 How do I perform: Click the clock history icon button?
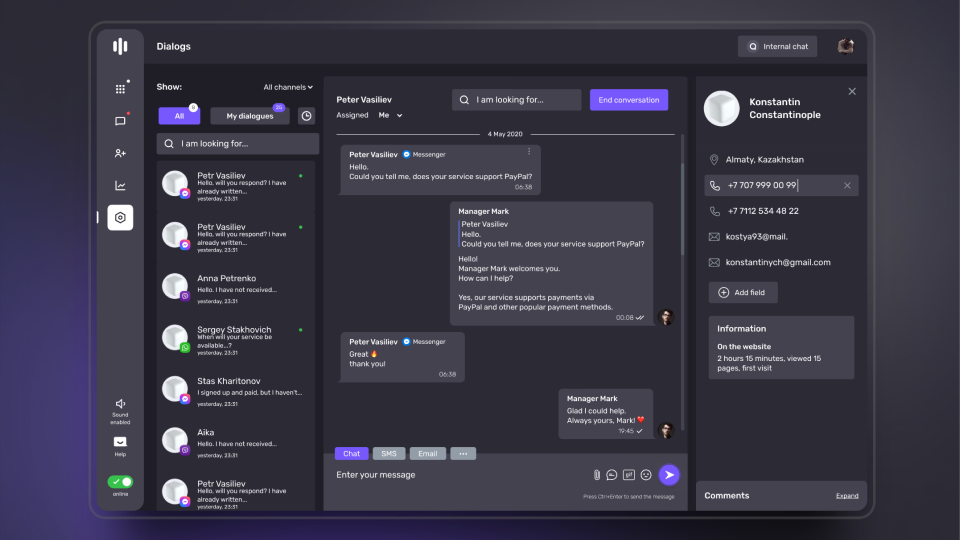(x=307, y=116)
